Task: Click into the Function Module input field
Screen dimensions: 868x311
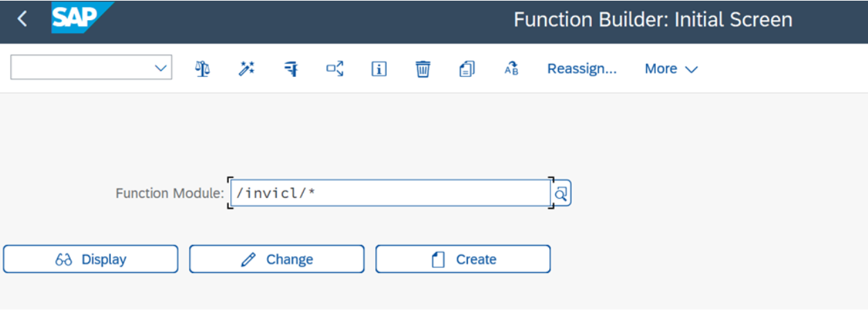Action: click(390, 193)
